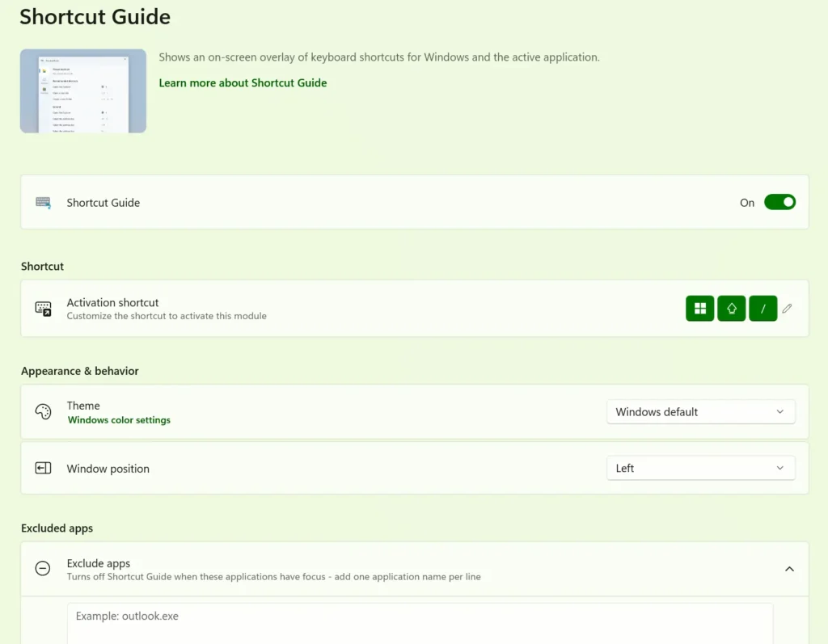The height and width of the screenshot is (644, 828).
Task: Click the 'Turns off Shortcut Guide' description text
Action: click(x=273, y=577)
